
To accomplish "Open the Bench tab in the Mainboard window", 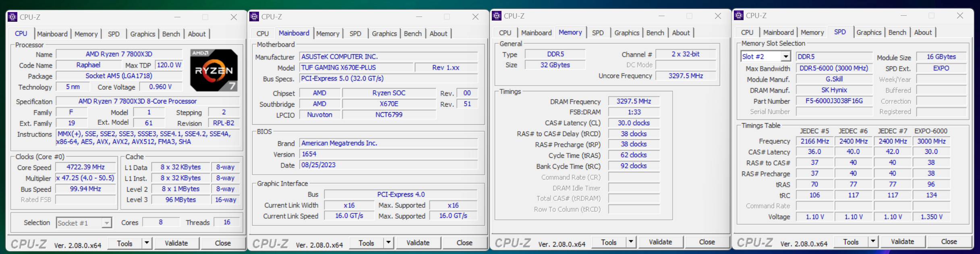I will click(x=413, y=34).
